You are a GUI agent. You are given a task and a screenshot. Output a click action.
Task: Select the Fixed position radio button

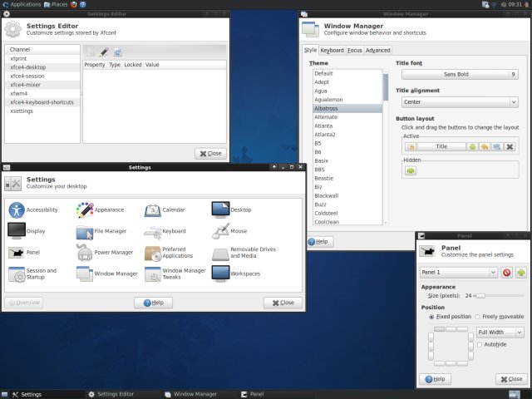tap(431, 317)
